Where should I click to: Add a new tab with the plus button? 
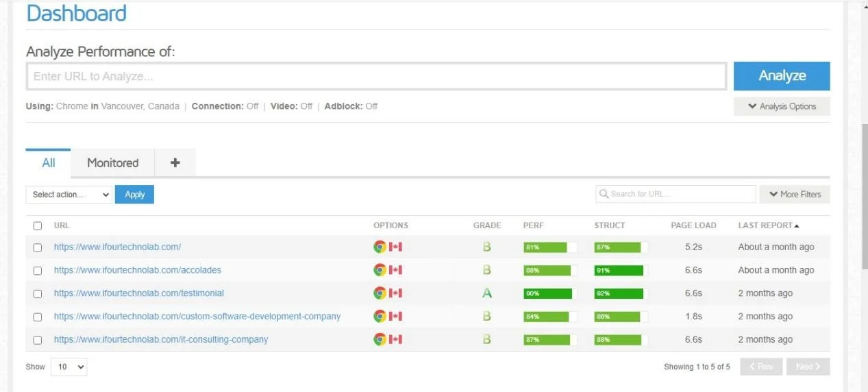coord(175,162)
